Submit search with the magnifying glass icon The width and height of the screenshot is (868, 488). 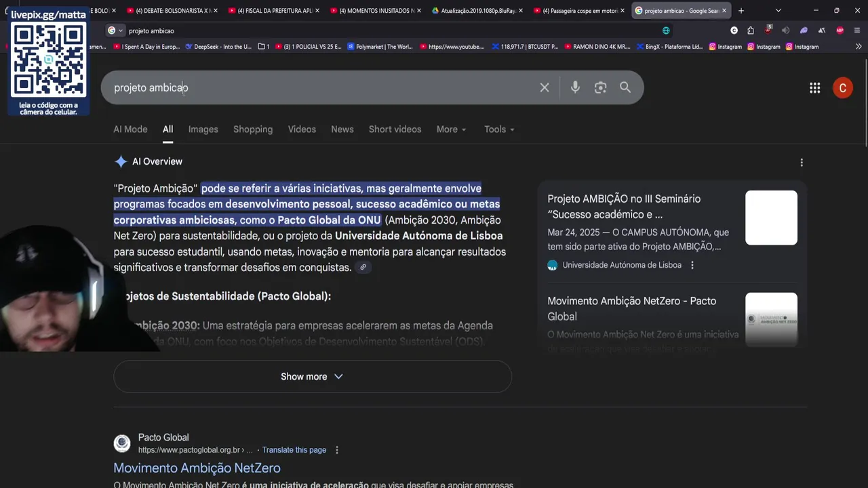[x=625, y=87]
